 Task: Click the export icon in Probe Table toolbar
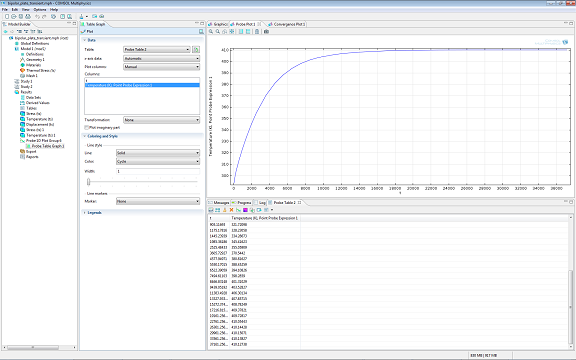pos(259,210)
